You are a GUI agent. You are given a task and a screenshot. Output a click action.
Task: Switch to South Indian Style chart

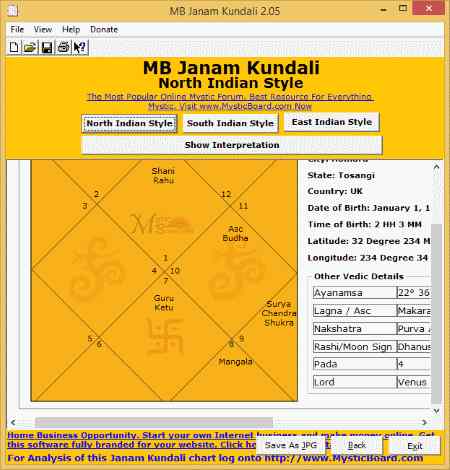point(230,123)
